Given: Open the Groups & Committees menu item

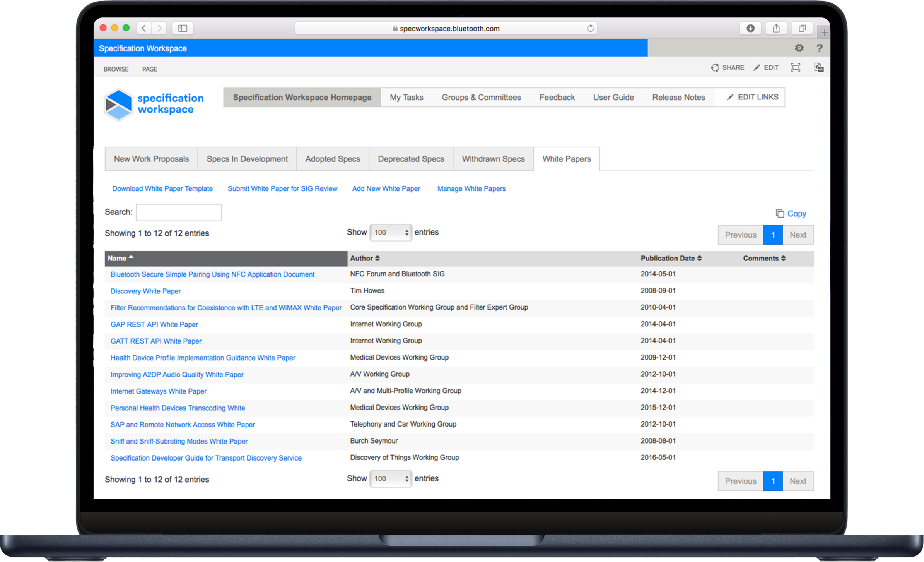Looking at the screenshot, I should point(481,98).
